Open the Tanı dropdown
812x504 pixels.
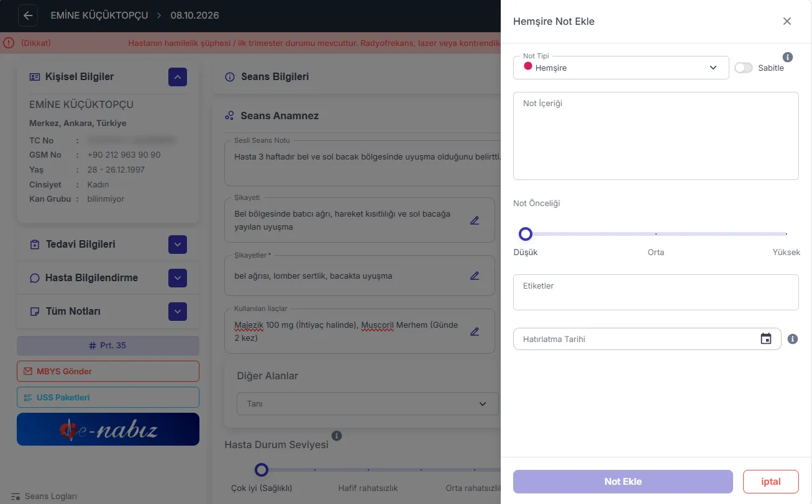click(x=368, y=404)
